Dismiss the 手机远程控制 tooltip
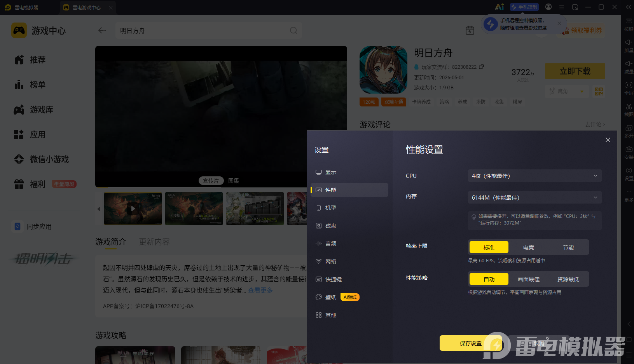Viewport: 634px width, 364px height. tap(559, 23)
